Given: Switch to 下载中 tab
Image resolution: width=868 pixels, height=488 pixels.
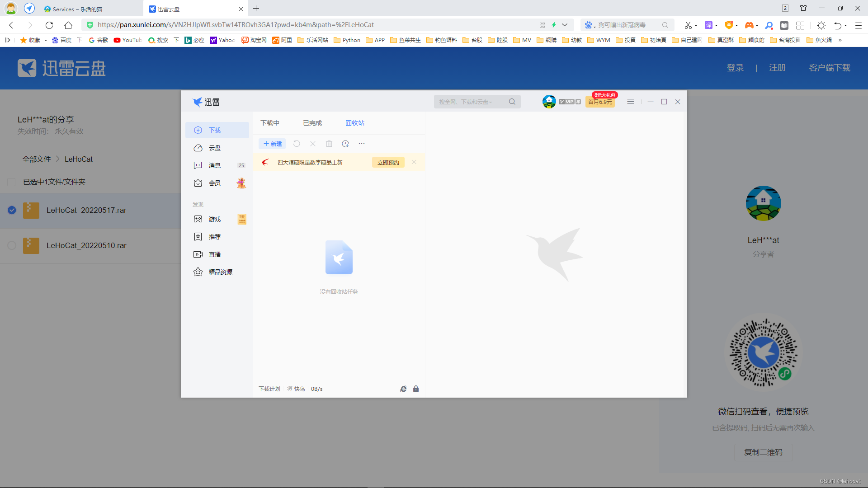Looking at the screenshot, I should pos(270,123).
